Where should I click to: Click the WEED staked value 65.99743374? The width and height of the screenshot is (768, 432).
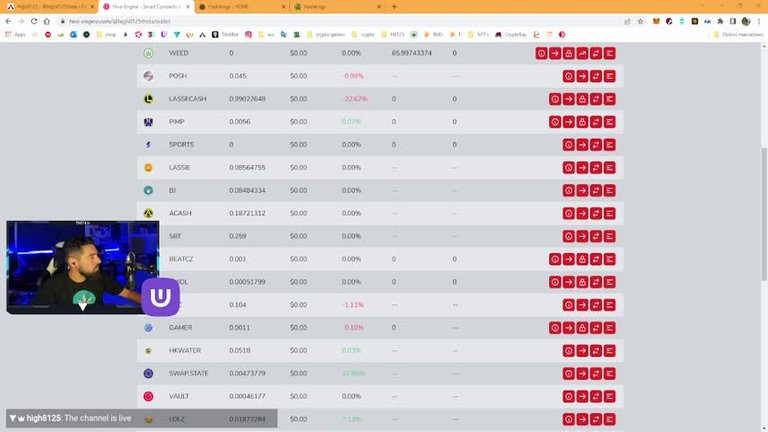pyautogui.click(x=411, y=53)
